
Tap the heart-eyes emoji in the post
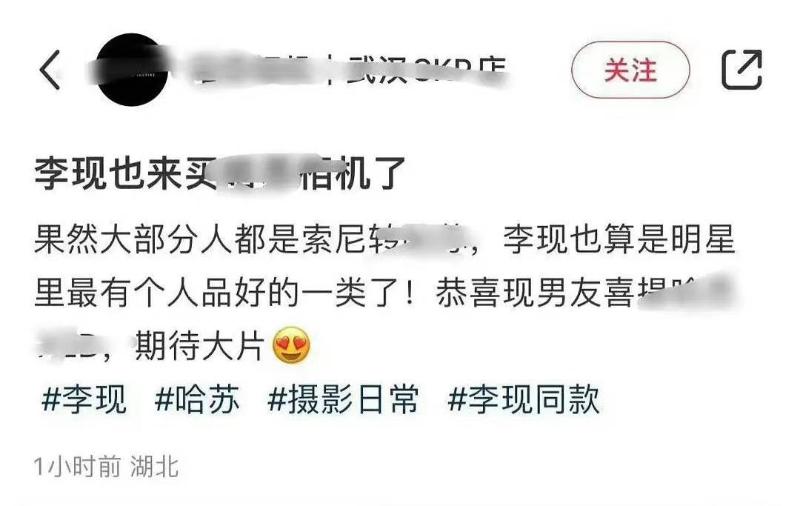tap(291, 345)
